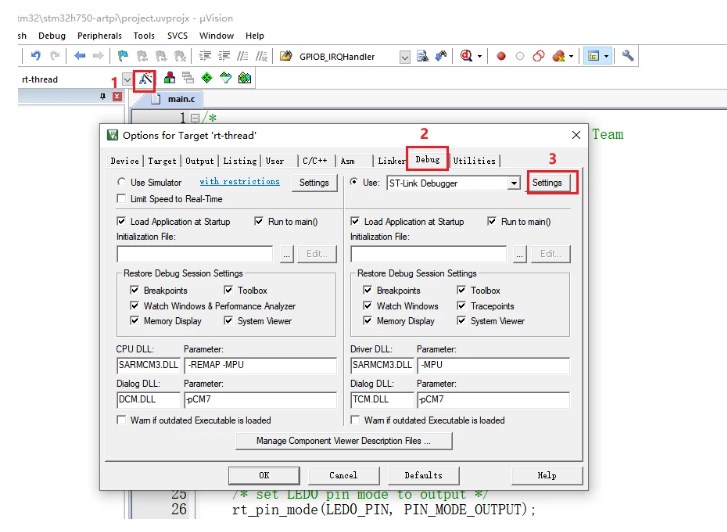Image resolution: width=727 pixels, height=532 pixels.
Task: Open Manage Project Items icon
Action: [169, 78]
